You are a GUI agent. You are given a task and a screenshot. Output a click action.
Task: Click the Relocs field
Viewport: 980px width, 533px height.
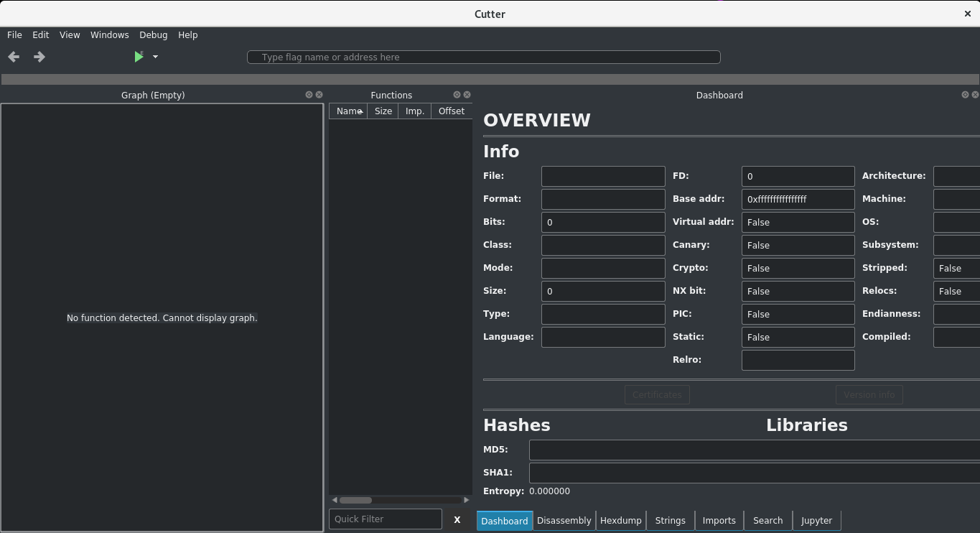point(957,291)
